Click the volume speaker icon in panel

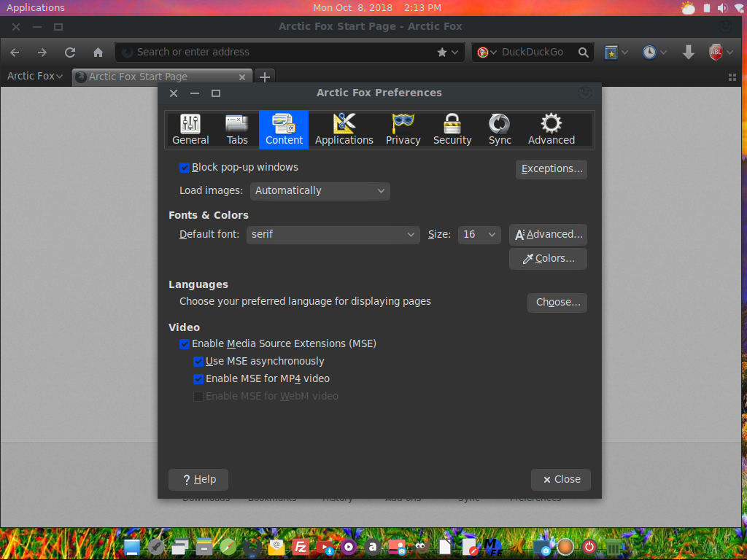point(722,7)
